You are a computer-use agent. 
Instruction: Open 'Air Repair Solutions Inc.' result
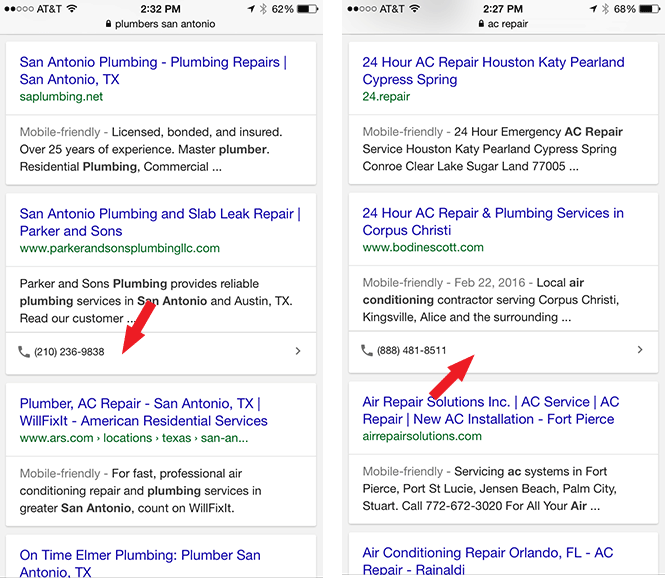(x=491, y=410)
